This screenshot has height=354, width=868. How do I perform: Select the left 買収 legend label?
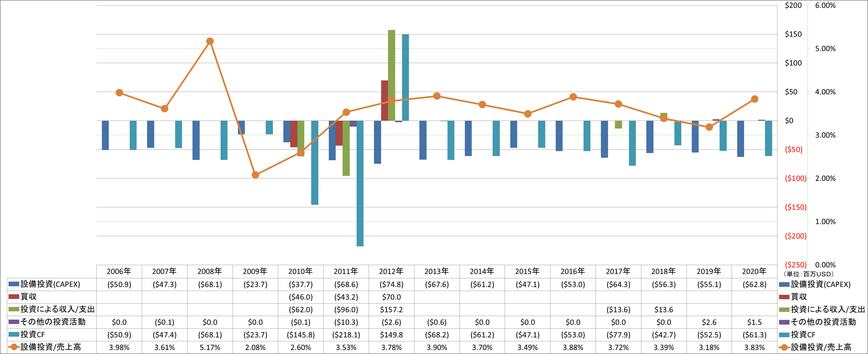coord(28,296)
